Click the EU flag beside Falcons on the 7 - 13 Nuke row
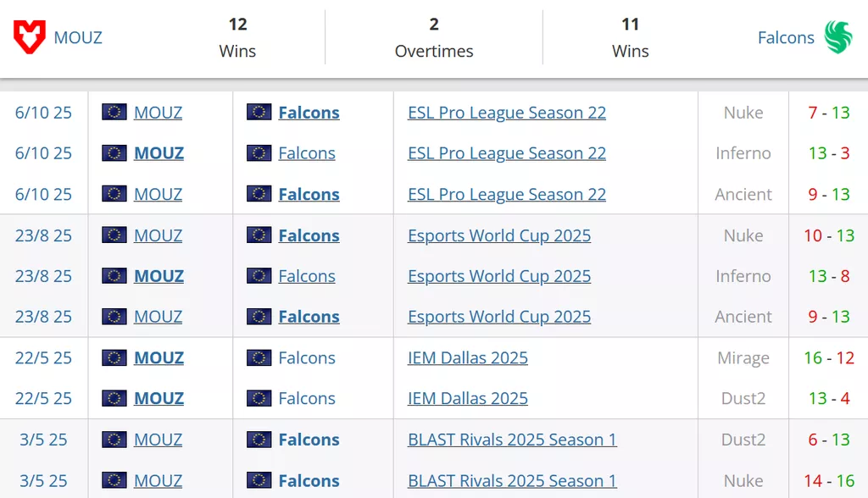This screenshot has height=498, width=868. [259, 113]
